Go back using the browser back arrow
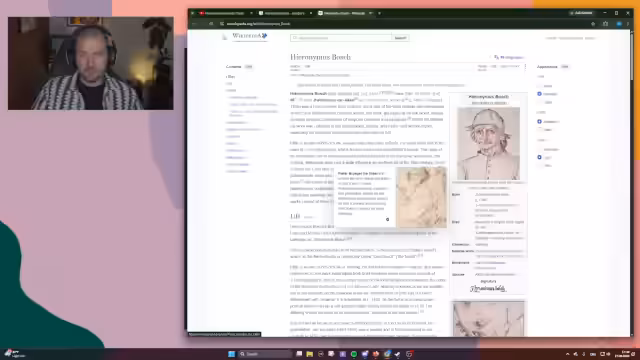This screenshot has width=640, height=360. tap(194, 24)
